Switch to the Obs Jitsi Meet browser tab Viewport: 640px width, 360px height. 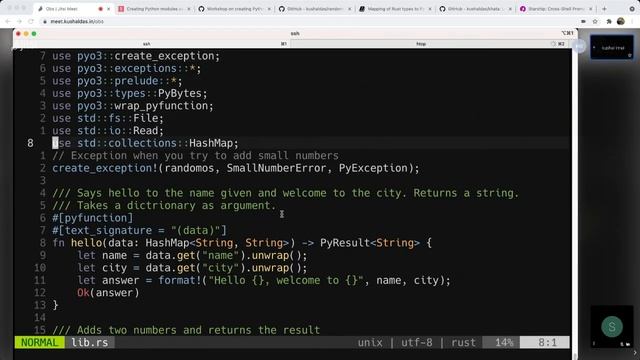pos(74,9)
